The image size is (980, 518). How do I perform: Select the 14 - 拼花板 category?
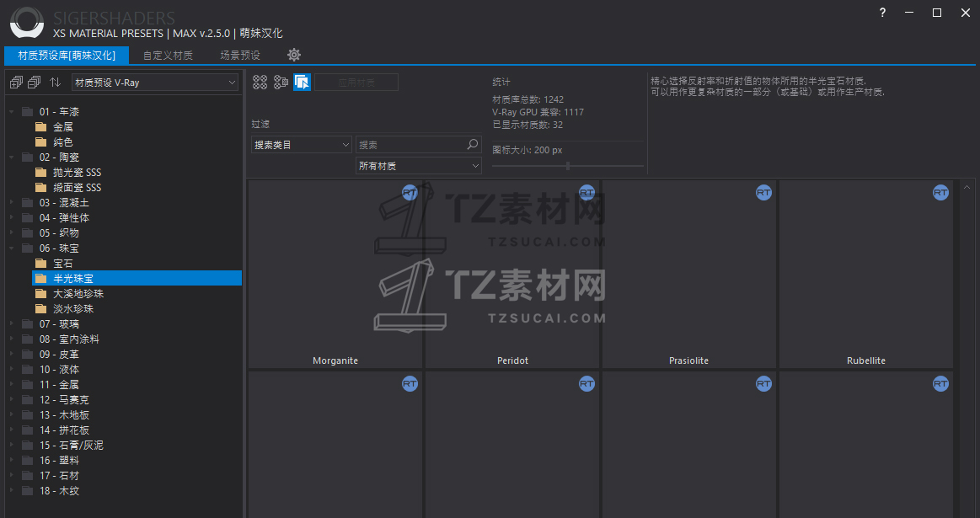pos(64,430)
